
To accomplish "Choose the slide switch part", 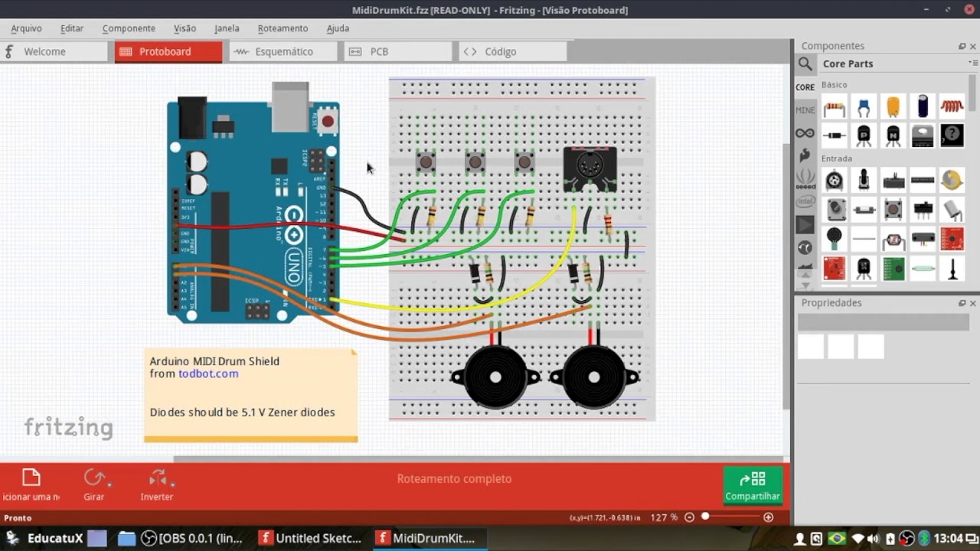I will pos(923,209).
